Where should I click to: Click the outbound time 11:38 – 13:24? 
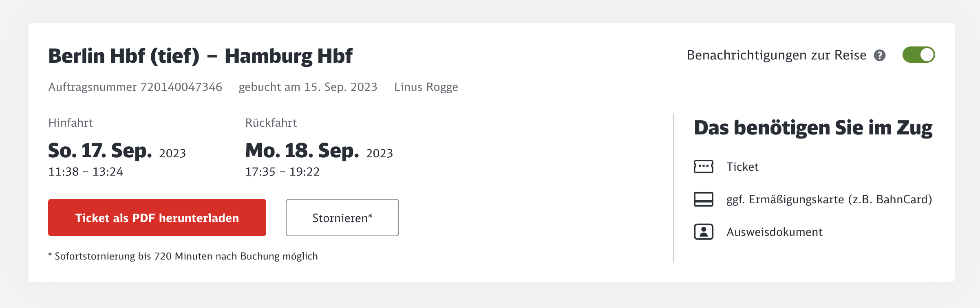(86, 172)
